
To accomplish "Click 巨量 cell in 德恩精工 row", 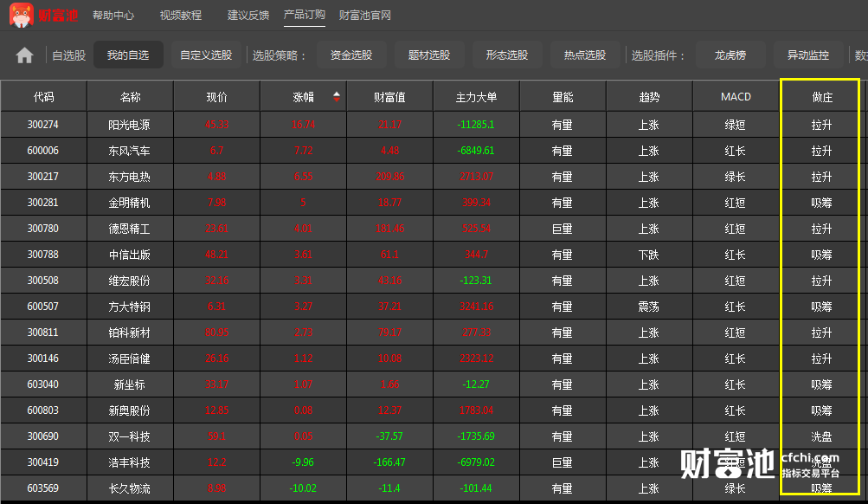I will pyautogui.click(x=562, y=229).
